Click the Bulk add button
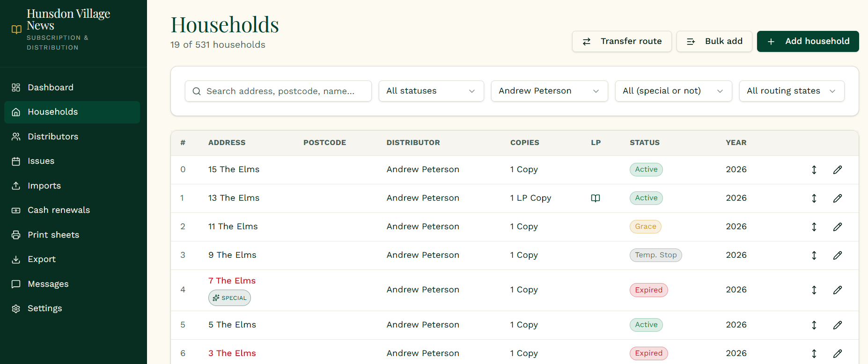 pyautogui.click(x=714, y=41)
